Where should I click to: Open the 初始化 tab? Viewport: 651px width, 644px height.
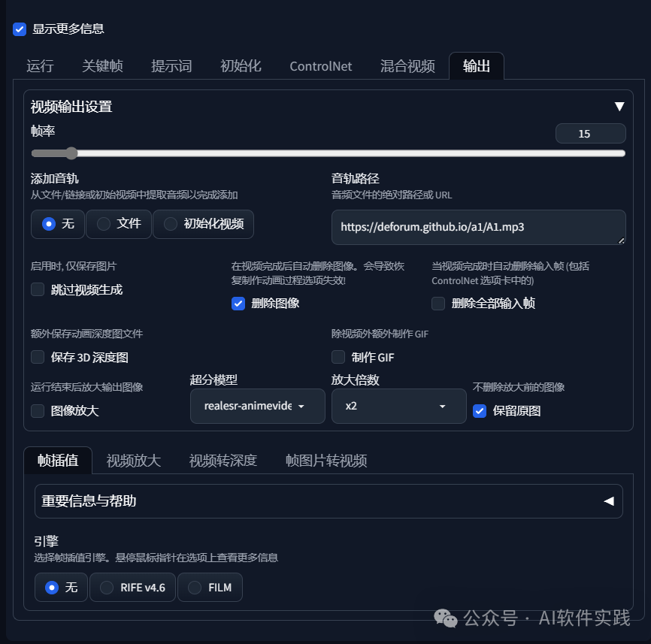click(x=241, y=66)
